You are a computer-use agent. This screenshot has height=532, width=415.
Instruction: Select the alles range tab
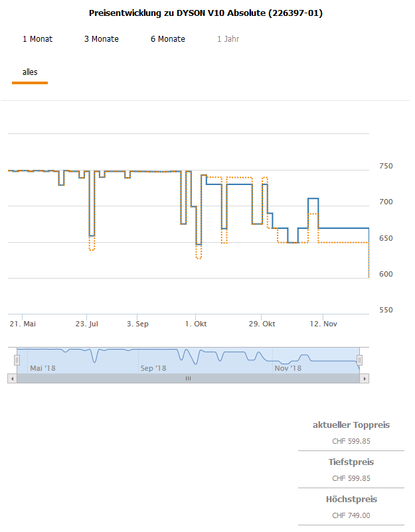pyautogui.click(x=30, y=72)
